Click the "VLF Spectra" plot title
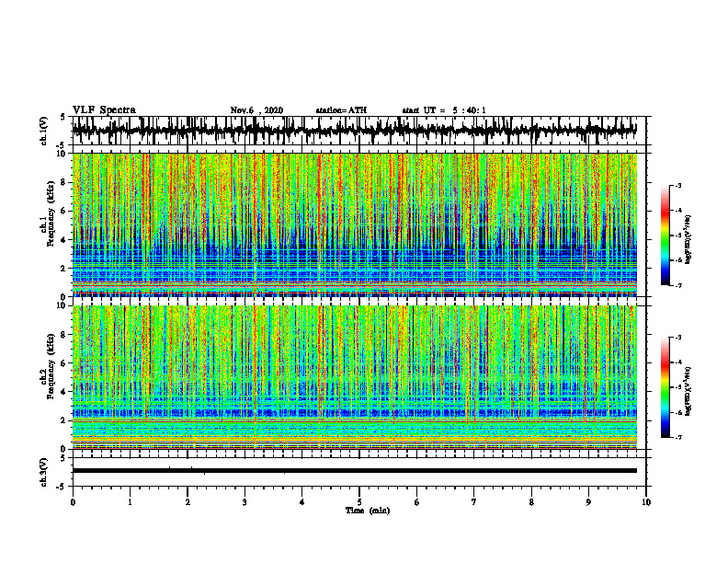Viewport: 728px width, 563px height. tap(104, 110)
